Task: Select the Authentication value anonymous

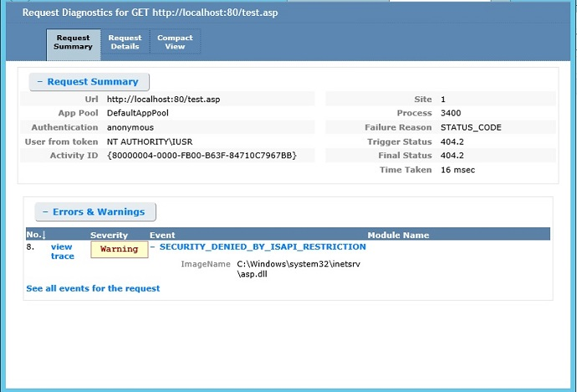Action: 130,127
